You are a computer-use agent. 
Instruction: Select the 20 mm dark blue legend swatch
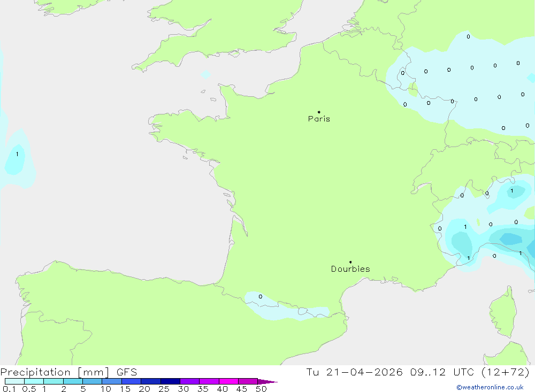pyautogui.click(x=151, y=381)
